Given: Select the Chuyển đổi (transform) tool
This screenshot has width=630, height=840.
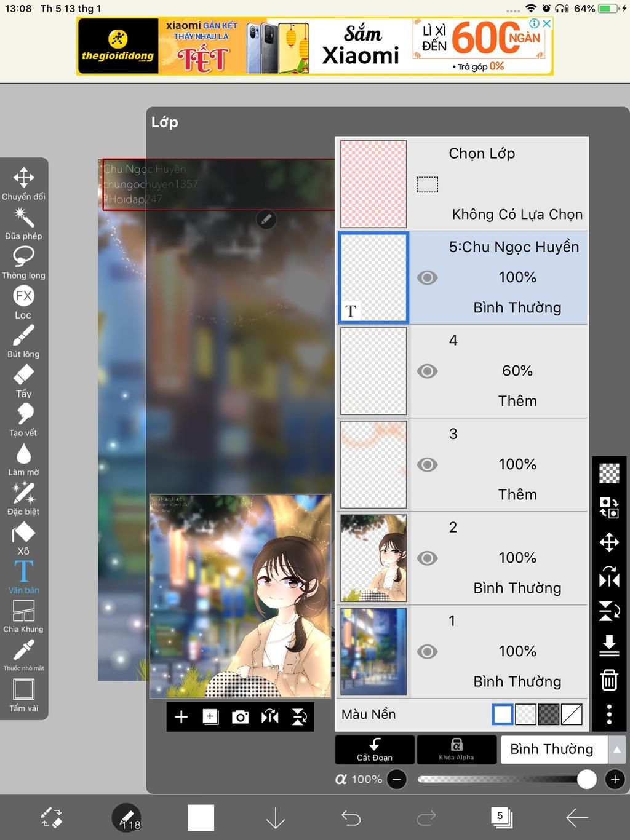Looking at the screenshot, I should [x=23, y=183].
